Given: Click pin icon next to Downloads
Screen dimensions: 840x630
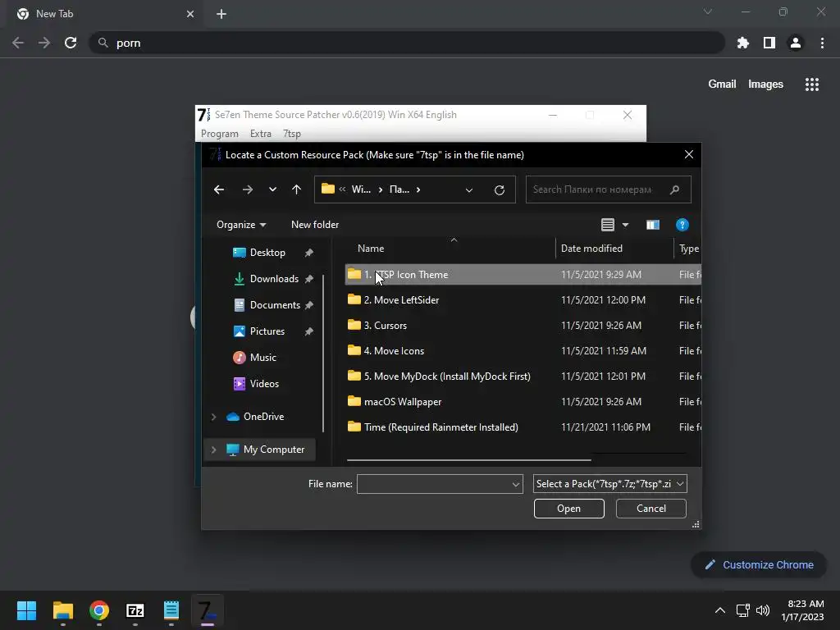Looking at the screenshot, I should [309, 279].
